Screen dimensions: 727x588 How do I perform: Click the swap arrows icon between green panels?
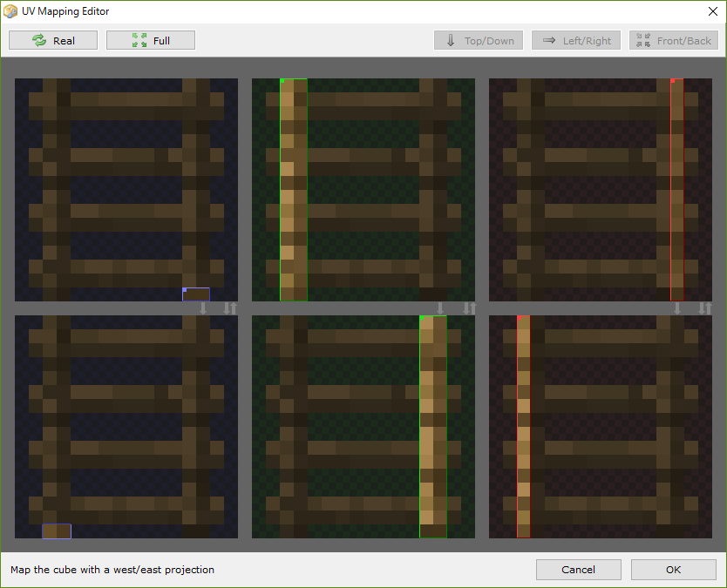[x=469, y=308]
